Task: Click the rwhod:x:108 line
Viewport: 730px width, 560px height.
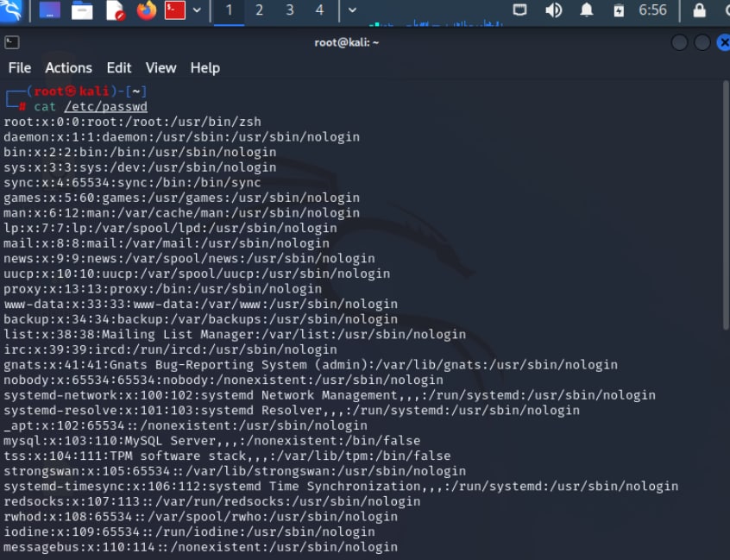Action: click(201, 517)
